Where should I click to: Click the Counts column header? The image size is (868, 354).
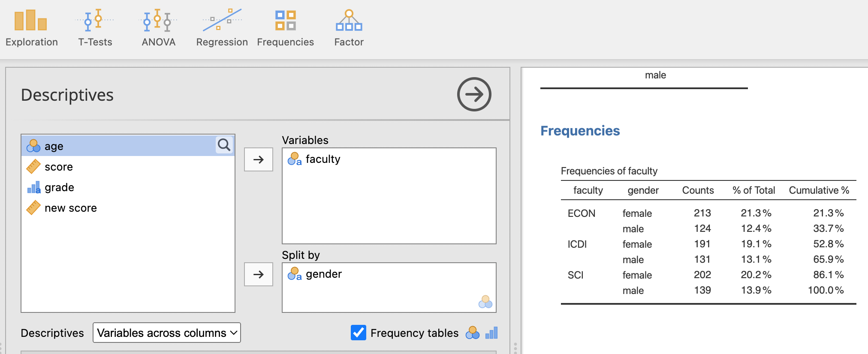698,190
